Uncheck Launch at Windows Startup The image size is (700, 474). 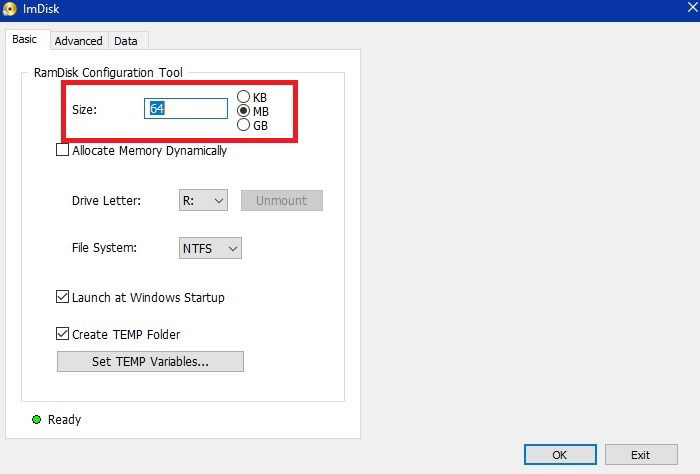62,296
